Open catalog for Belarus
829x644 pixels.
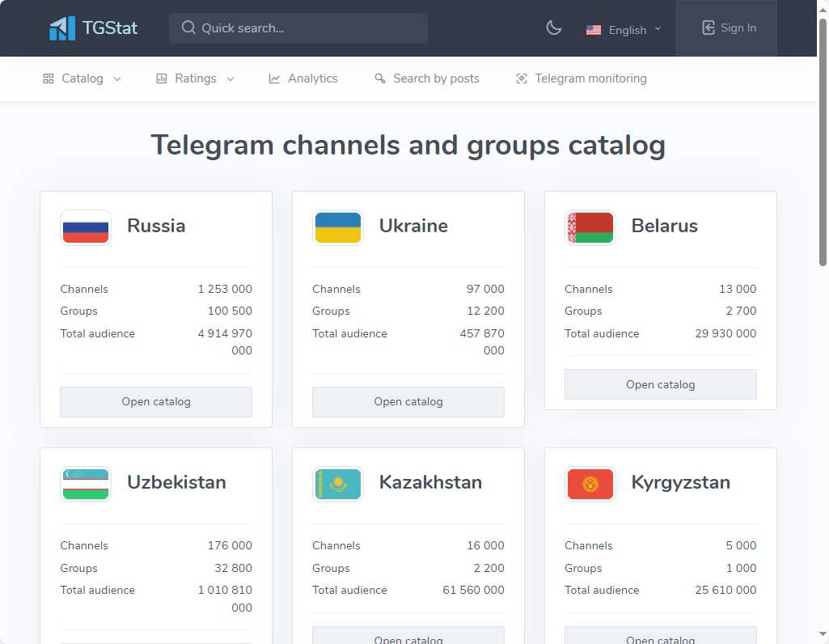coord(660,384)
